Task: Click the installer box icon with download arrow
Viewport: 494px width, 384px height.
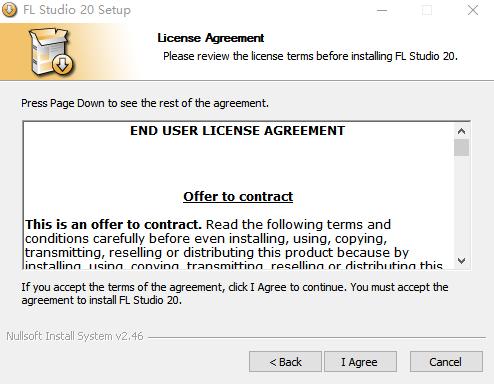Action: (x=51, y=51)
